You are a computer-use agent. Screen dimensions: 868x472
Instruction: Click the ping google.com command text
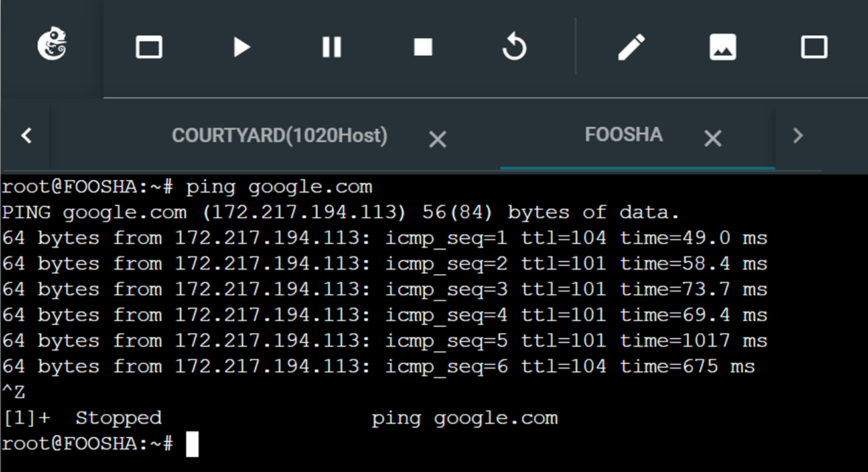click(278, 187)
